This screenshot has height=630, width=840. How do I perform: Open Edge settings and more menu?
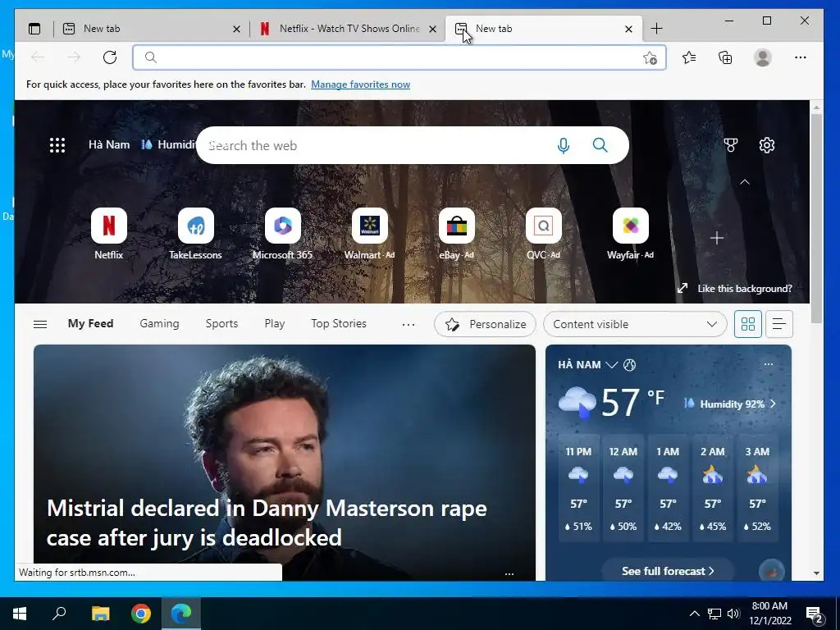(x=801, y=57)
